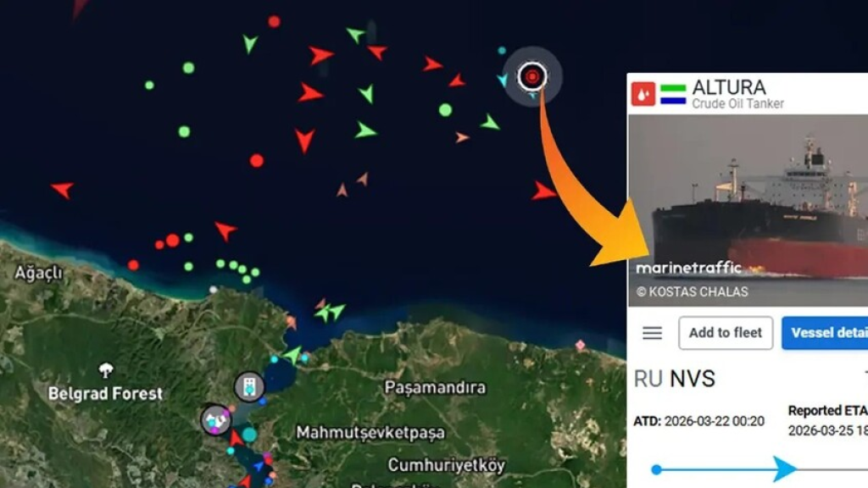Screen dimensions: 868x488
Task: Select the gray port building marker near Bosphorus
Action: coord(249,386)
